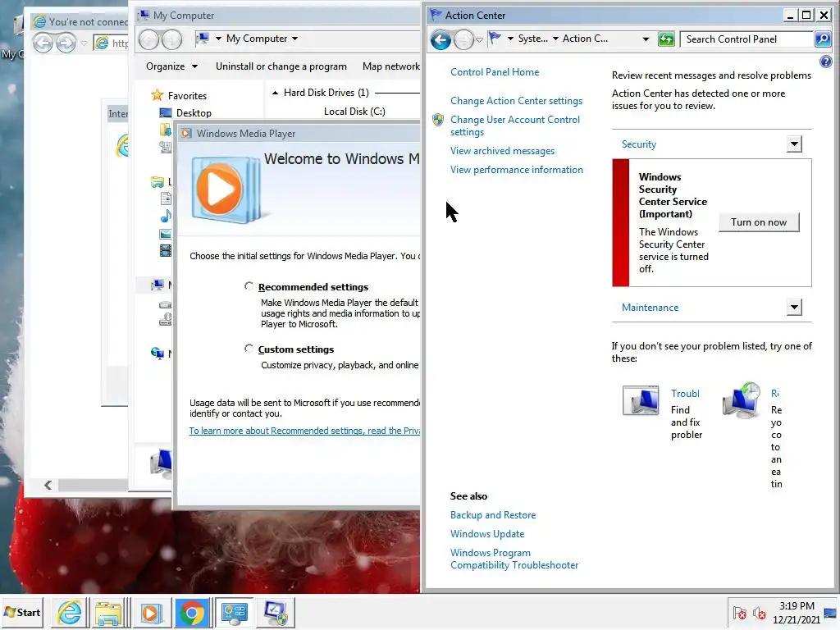This screenshot has height=630, width=840.
Task: Expand the Maintenance section
Action: tap(794, 307)
